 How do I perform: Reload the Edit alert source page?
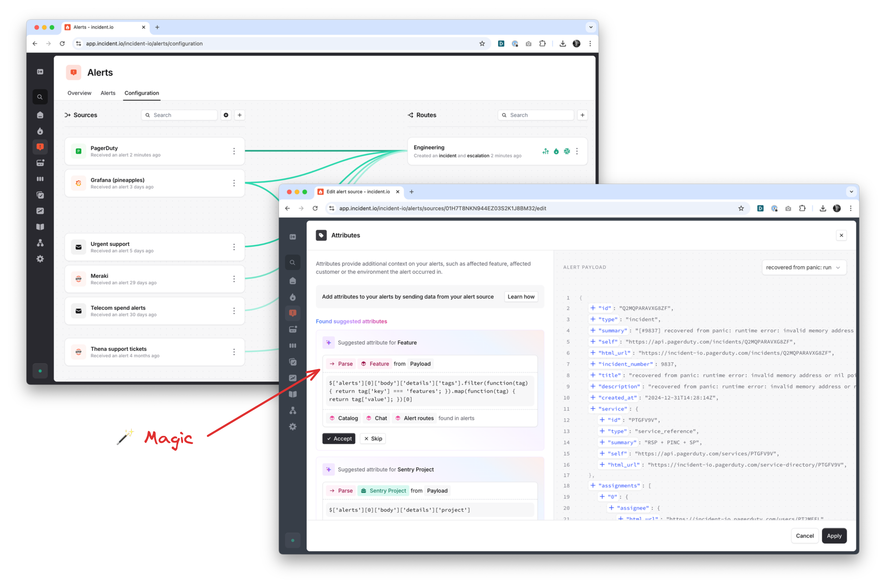pos(315,208)
